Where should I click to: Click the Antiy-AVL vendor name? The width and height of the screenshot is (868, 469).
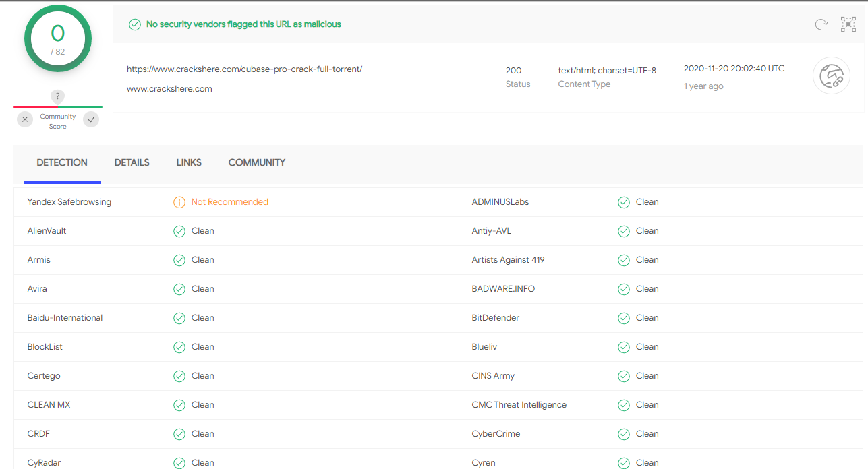pos(492,231)
